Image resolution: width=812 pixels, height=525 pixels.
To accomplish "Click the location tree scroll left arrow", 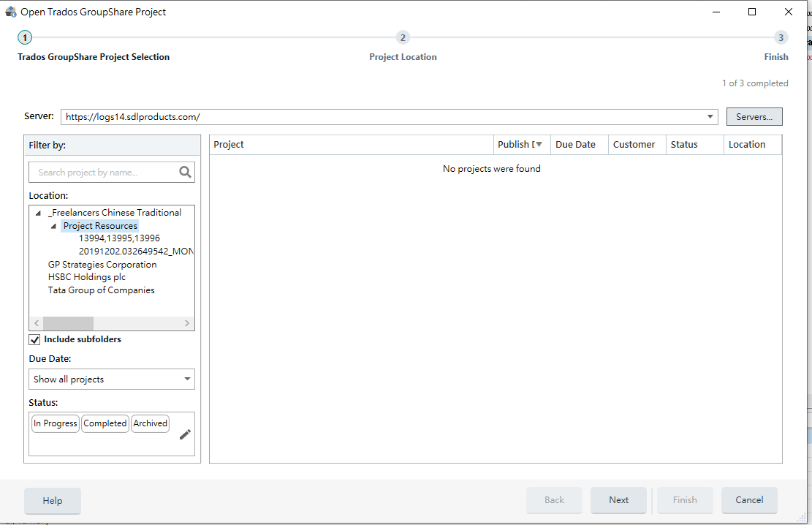I will pyautogui.click(x=37, y=323).
